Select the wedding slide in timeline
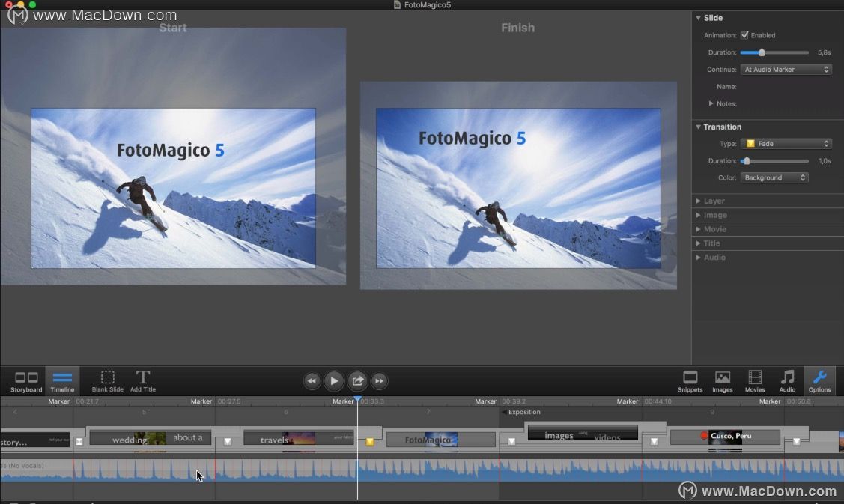Image resolution: width=844 pixels, height=504 pixels. pyautogui.click(x=151, y=438)
